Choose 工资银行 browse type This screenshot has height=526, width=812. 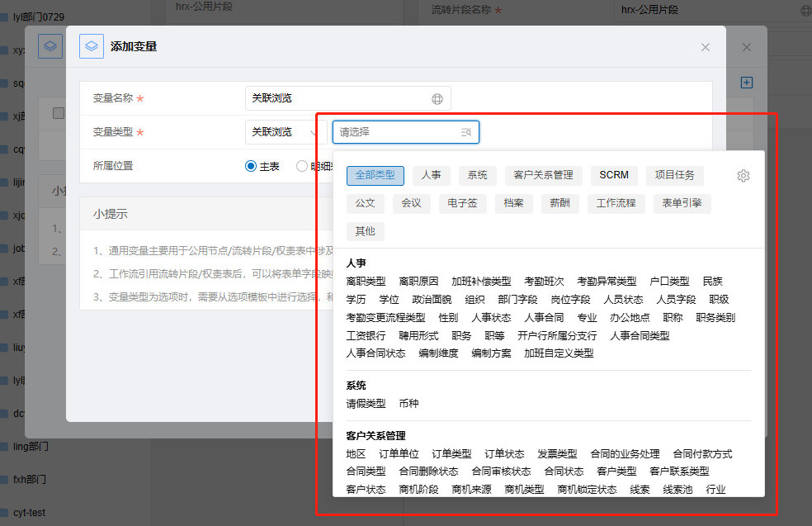[366, 336]
